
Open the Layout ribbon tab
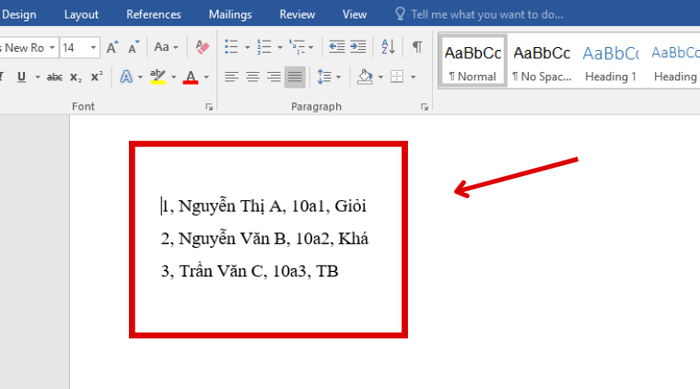click(x=81, y=14)
